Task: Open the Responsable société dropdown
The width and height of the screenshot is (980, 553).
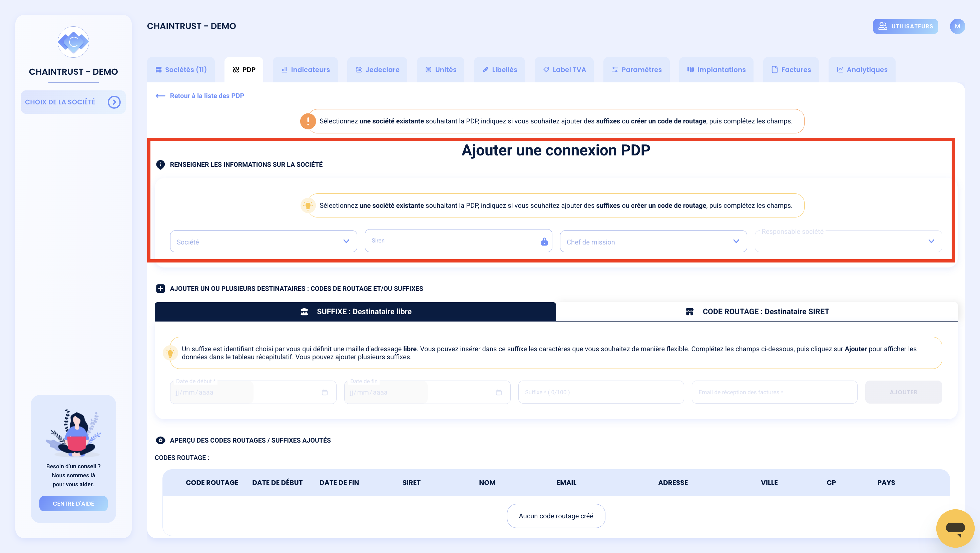Action: (848, 241)
